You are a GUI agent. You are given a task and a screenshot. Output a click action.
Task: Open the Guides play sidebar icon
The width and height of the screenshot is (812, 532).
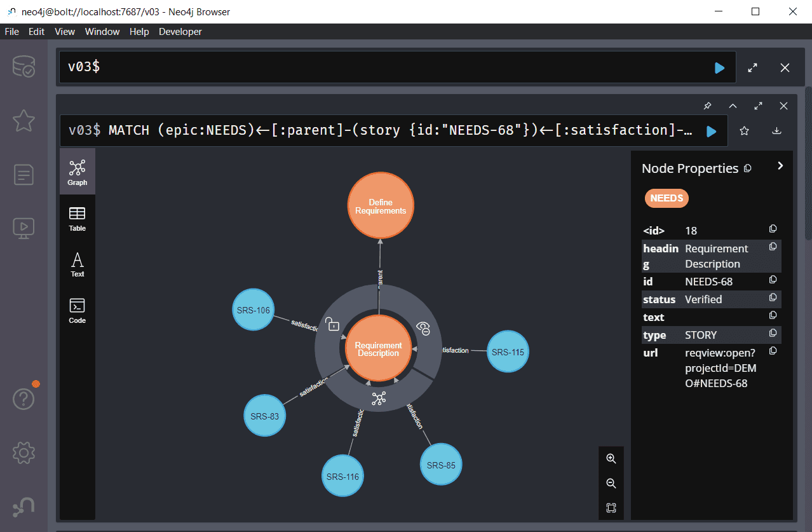[x=24, y=228]
